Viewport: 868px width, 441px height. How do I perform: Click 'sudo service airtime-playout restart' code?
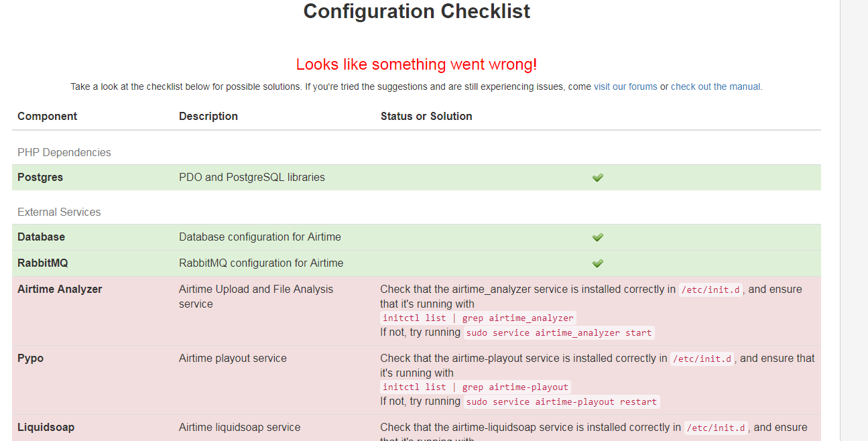pyautogui.click(x=562, y=402)
